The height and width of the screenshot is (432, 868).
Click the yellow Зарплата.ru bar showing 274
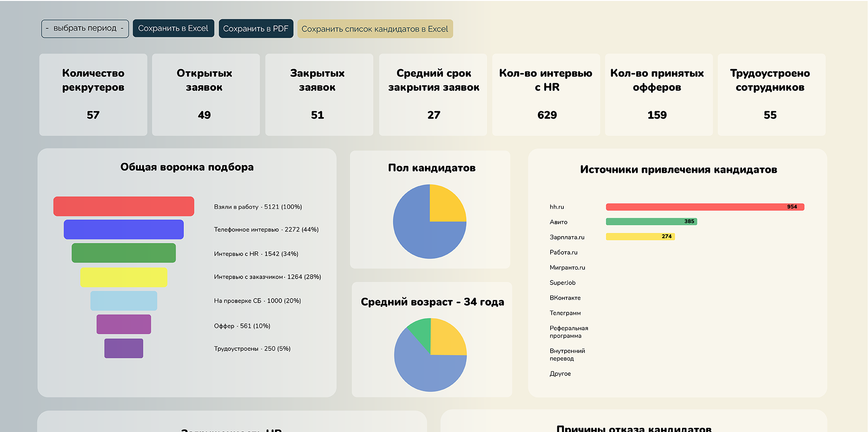coord(640,237)
